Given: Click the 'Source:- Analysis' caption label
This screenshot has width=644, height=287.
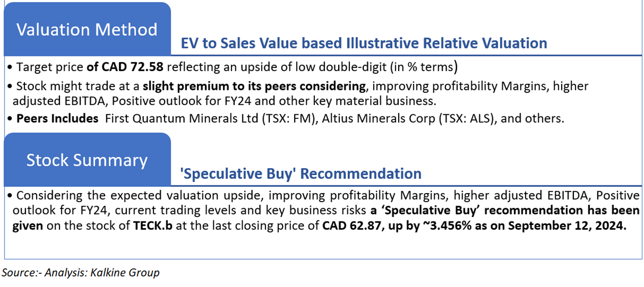Looking at the screenshot, I should point(44,273).
